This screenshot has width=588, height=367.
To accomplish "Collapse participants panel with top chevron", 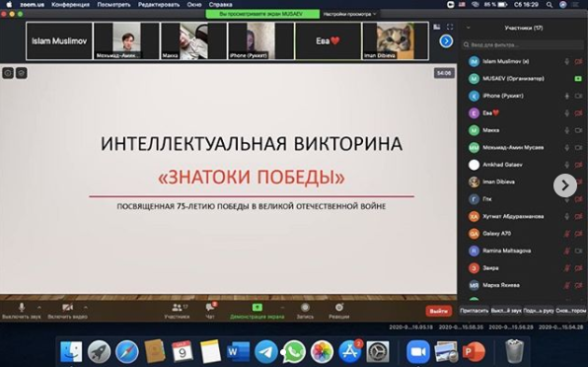I will [x=468, y=28].
